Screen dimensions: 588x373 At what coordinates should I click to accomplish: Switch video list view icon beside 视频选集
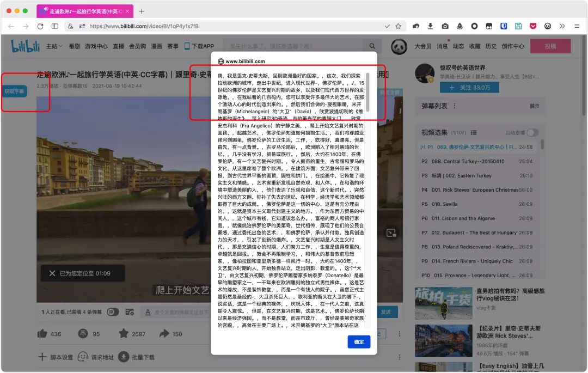pyautogui.click(x=474, y=132)
